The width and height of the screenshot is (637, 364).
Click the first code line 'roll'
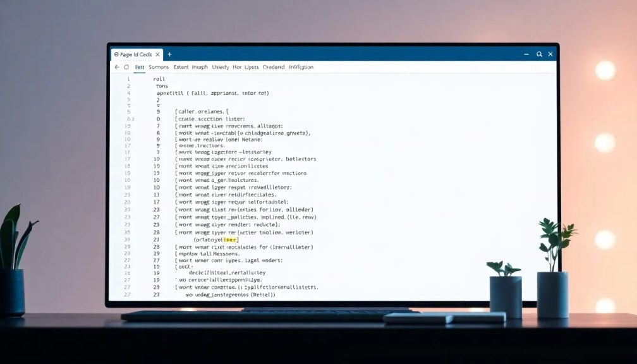click(159, 79)
